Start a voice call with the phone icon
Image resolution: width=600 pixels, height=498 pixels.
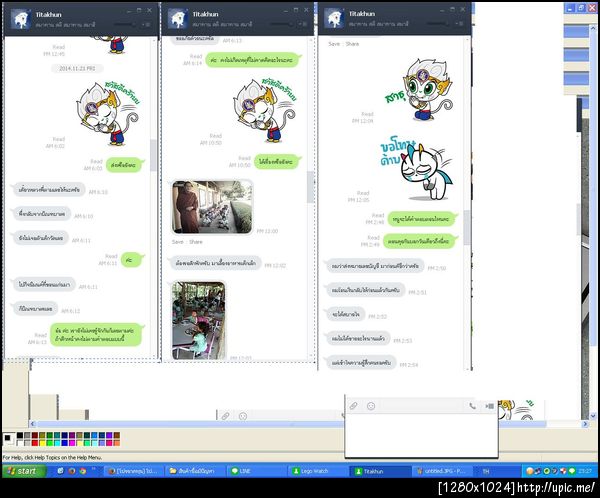click(x=472, y=406)
